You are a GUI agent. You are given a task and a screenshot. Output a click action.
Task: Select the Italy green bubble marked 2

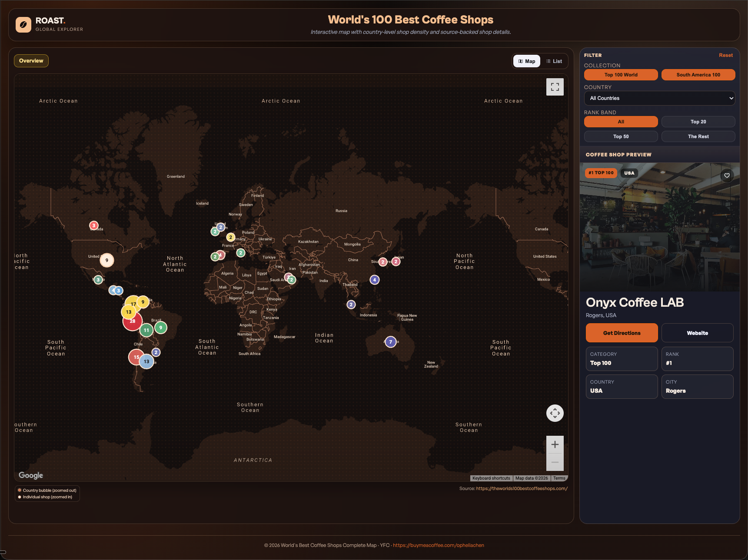tap(241, 252)
